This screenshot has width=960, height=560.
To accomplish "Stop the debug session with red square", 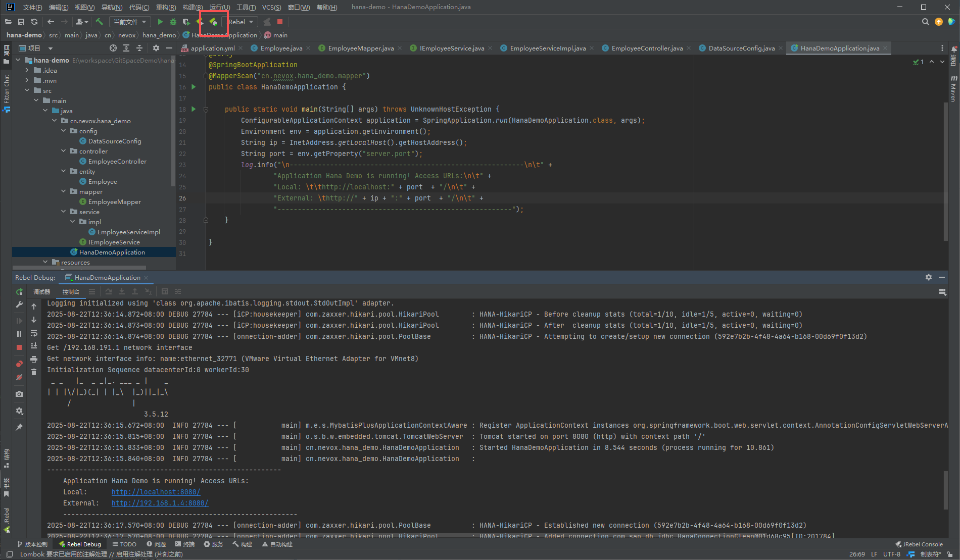I will tap(19, 347).
